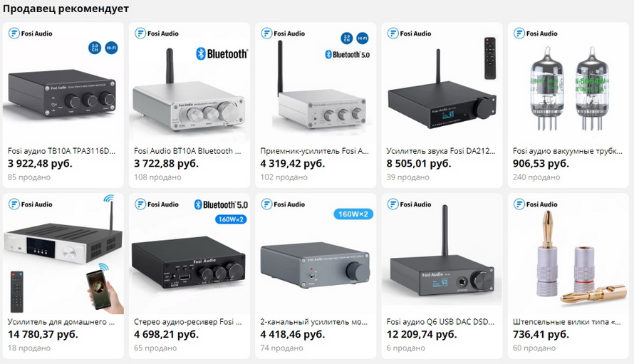The image size is (634, 364).
Task: Click 2.0 CH badge on TB10A image
Action: click(x=95, y=48)
